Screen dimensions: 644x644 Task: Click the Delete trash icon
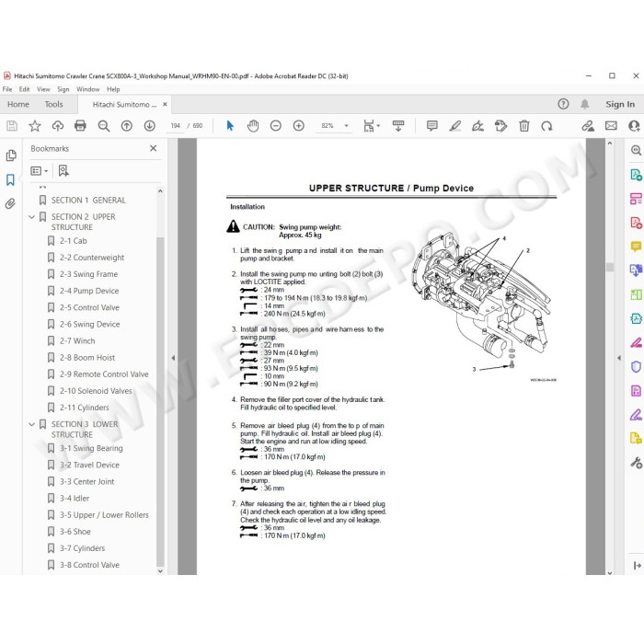click(524, 126)
